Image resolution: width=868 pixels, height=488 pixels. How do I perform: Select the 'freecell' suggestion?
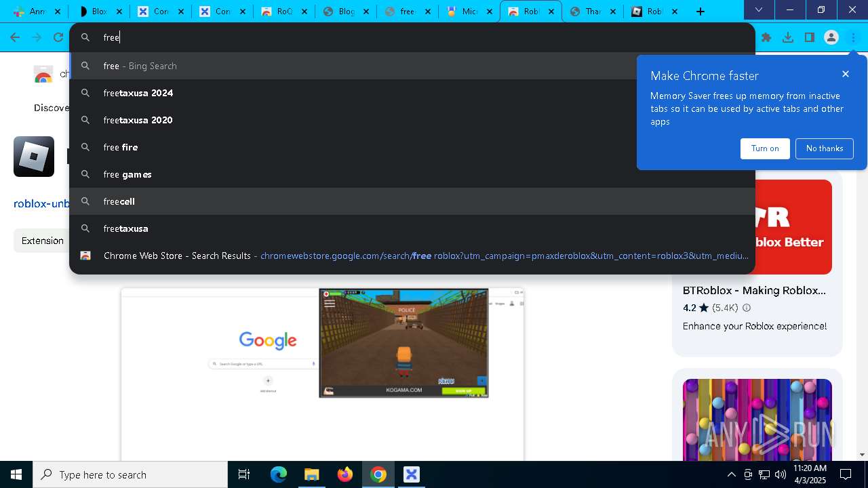[x=412, y=201]
